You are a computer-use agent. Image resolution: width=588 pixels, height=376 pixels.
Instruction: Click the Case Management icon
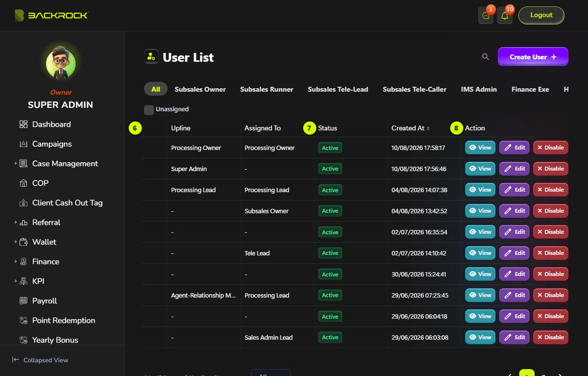click(x=24, y=164)
